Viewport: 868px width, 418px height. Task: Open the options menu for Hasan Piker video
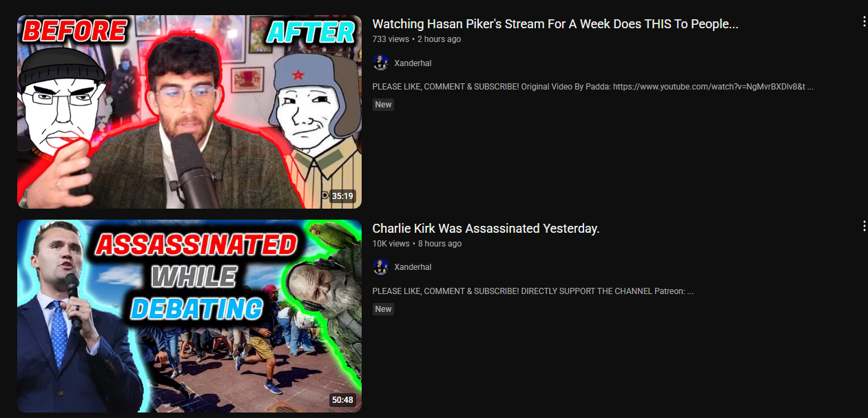pyautogui.click(x=864, y=22)
